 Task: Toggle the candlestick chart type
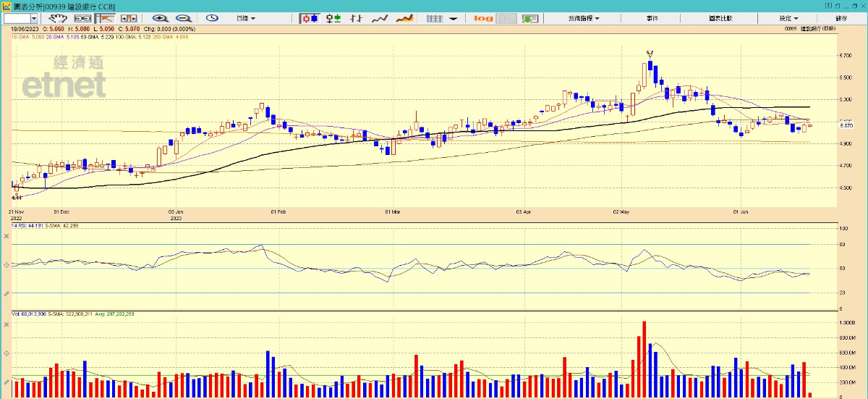click(309, 18)
